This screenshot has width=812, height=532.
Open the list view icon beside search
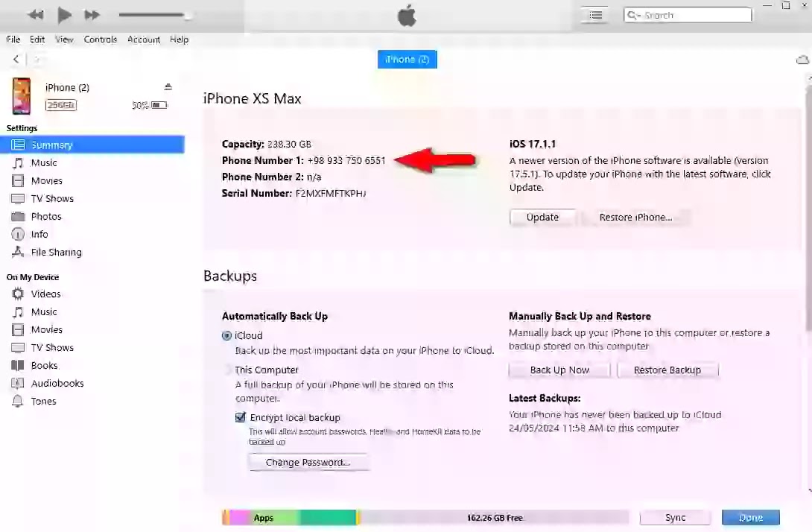pyautogui.click(x=595, y=15)
